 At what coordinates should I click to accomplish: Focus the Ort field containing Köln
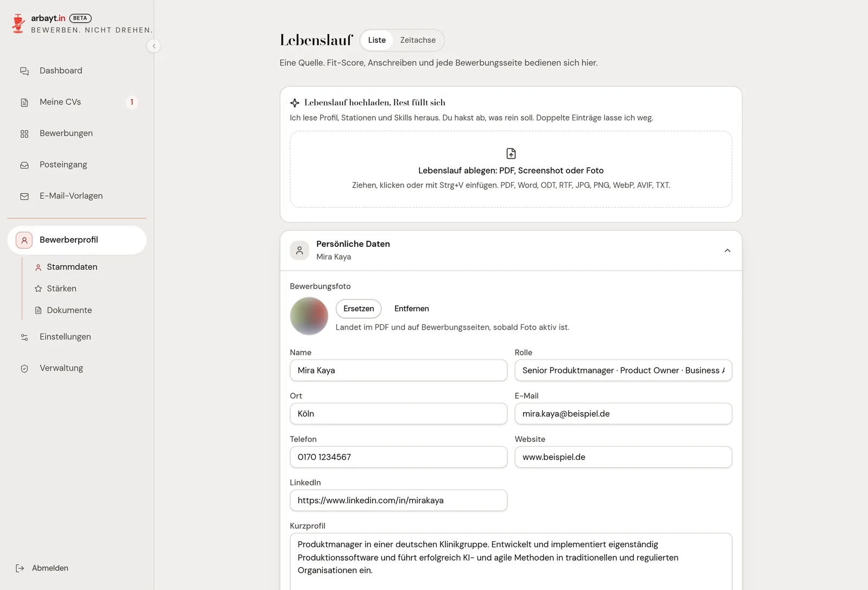(399, 414)
